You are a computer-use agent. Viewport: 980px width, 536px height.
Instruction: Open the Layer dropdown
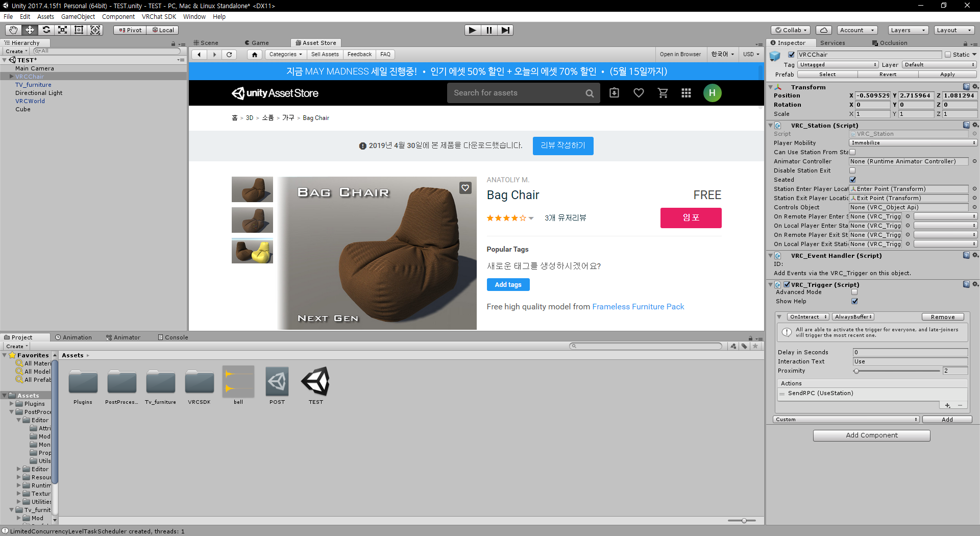coord(939,65)
